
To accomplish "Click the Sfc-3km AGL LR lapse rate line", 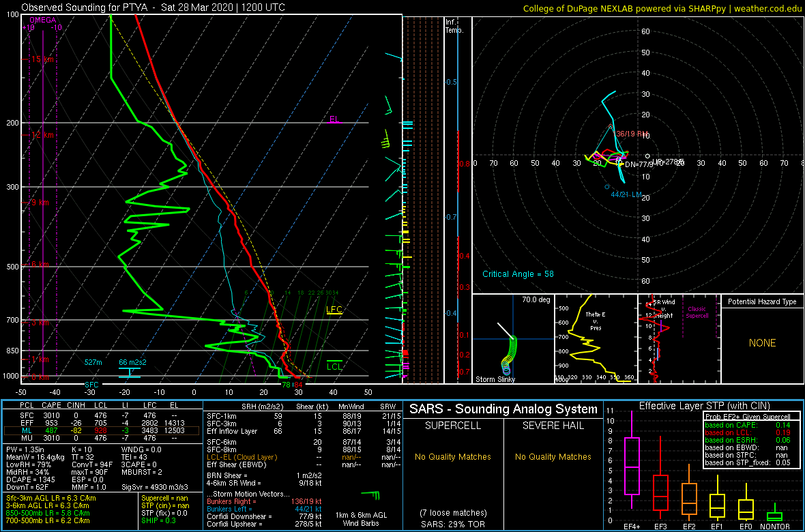I will point(50,499).
